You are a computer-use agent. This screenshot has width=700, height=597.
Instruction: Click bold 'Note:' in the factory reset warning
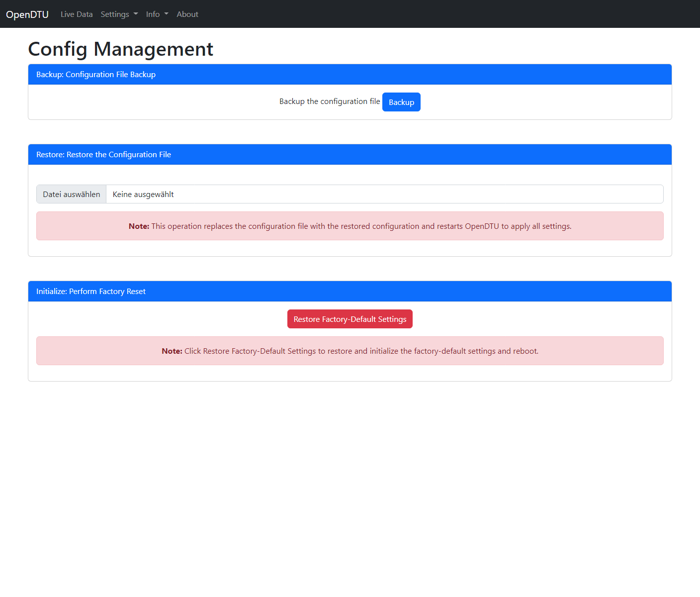(x=172, y=351)
